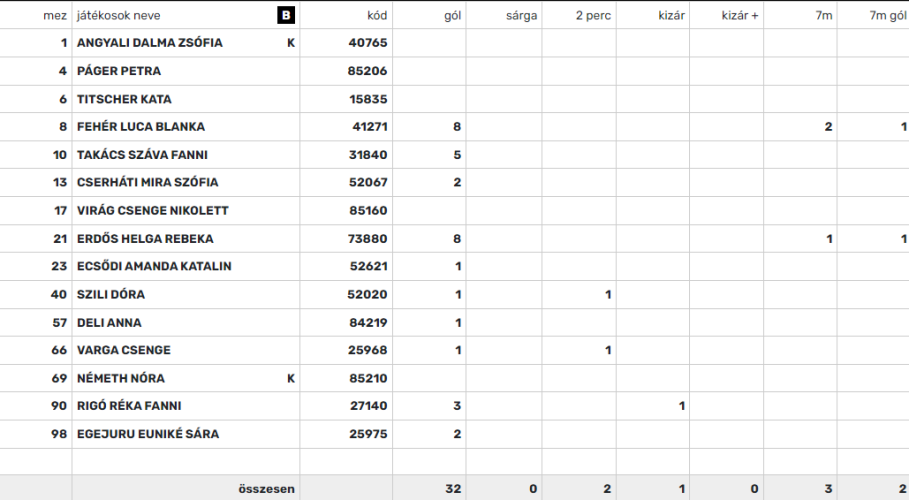
Task: Click the 'gól' column header
Action: 452,16
